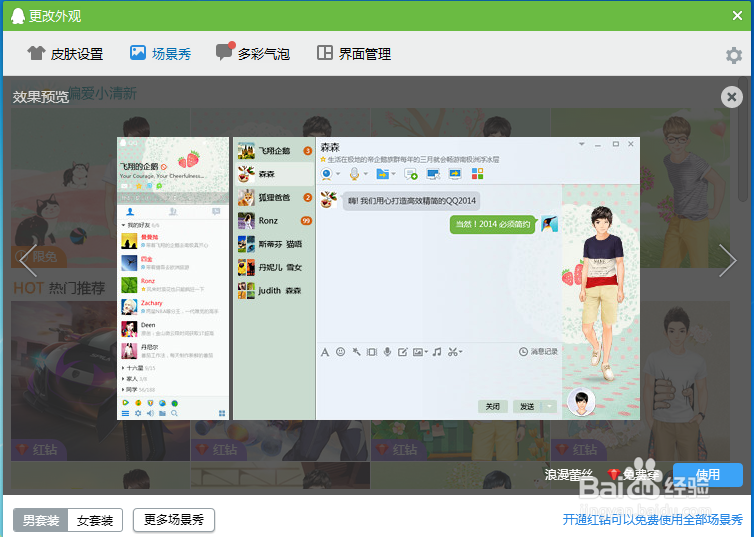Expand the send file dropdown arrow
The height and width of the screenshot is (537, 754).
394,174
